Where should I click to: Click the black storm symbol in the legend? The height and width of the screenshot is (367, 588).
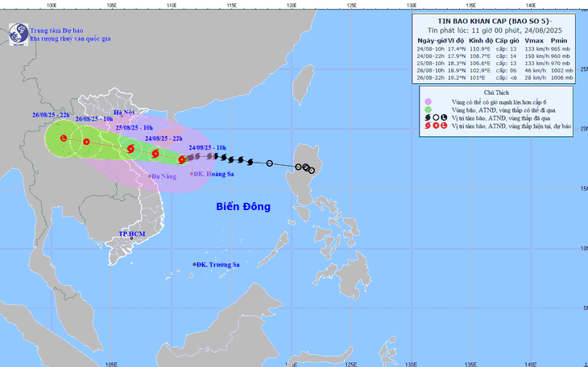(428, 118)
